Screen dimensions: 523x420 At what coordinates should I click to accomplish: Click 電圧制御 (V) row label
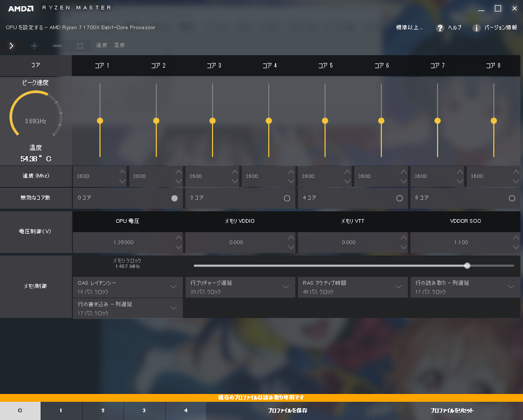(x=35, y=231)
